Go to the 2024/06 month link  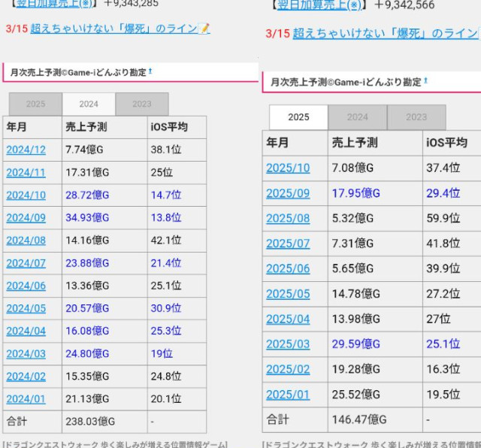click(26, 286)
